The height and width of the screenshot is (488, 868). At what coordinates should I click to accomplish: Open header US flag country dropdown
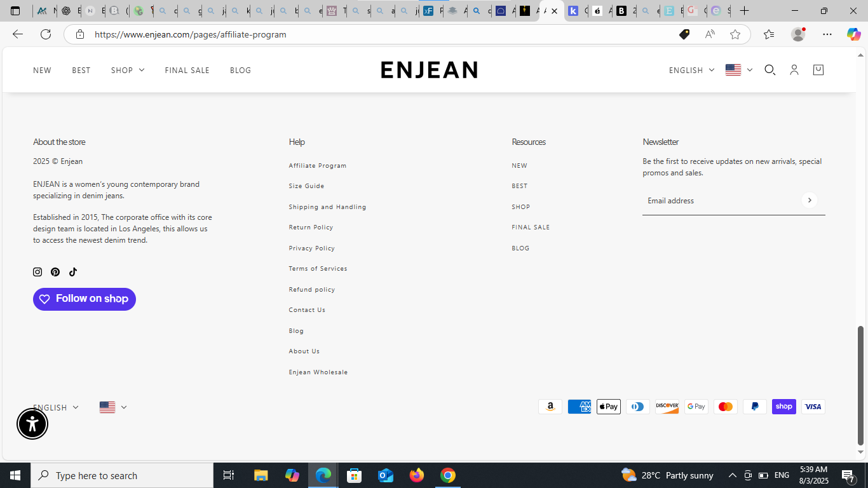point(739,70)
